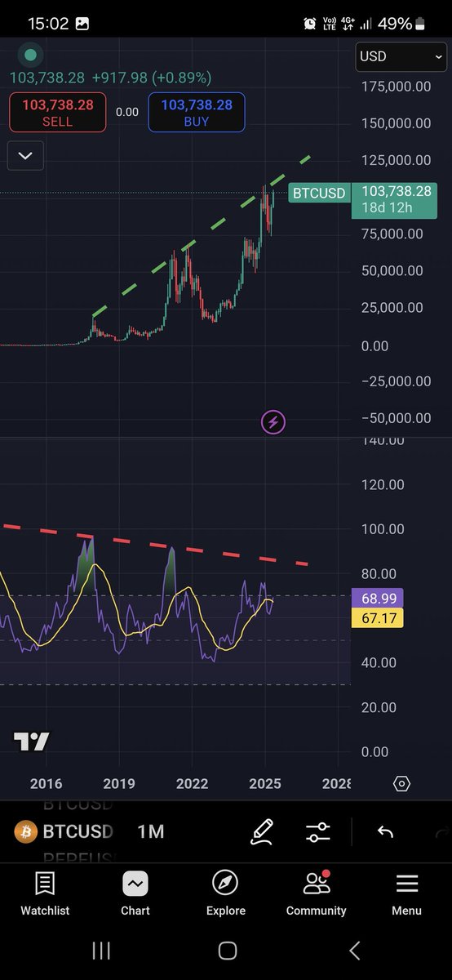Tap the BTCUSD price label tag
This screenshot has width=452, height=980.
point(319,194)
